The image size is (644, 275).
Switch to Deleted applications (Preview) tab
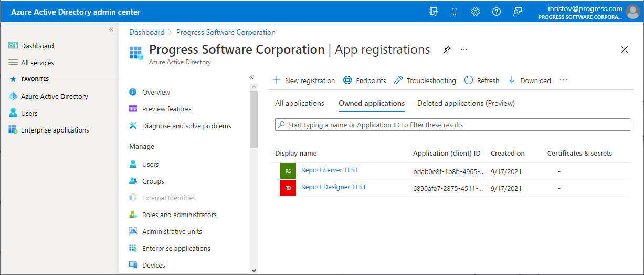click(x=466, y=103)
